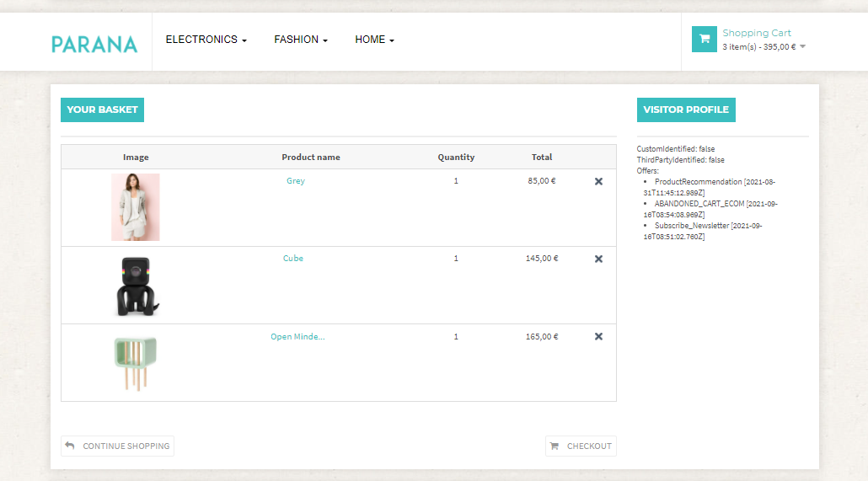Remove the Grey item from basket
868x481 pixels.
(598, 181)
